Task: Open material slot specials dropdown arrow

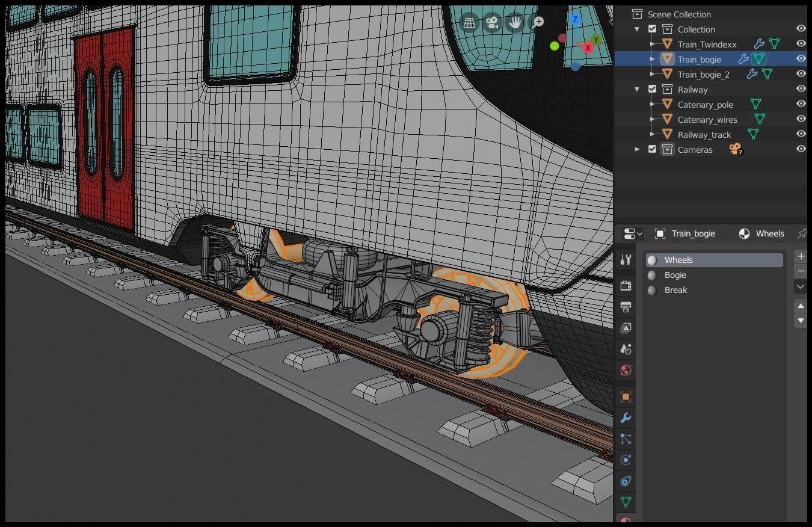Action: (800, 287)
